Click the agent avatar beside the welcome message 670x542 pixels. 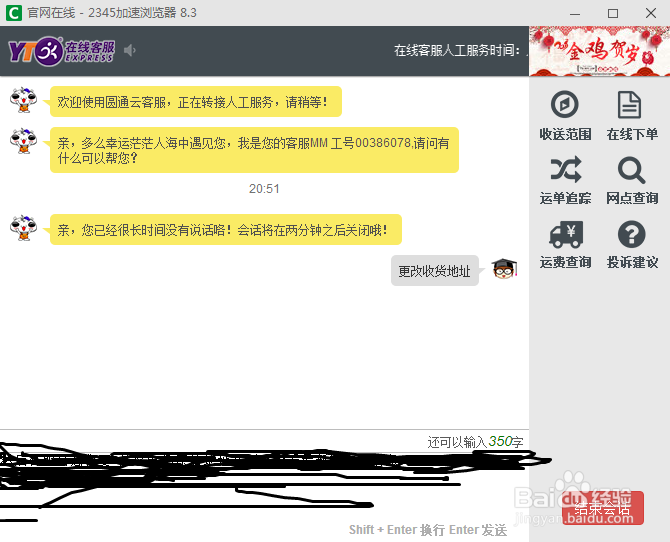point(24,100)
